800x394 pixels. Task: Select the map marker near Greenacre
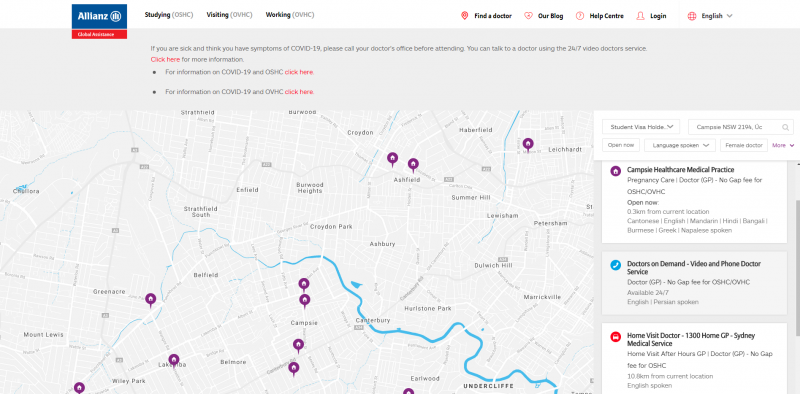(x=151, y=300)
